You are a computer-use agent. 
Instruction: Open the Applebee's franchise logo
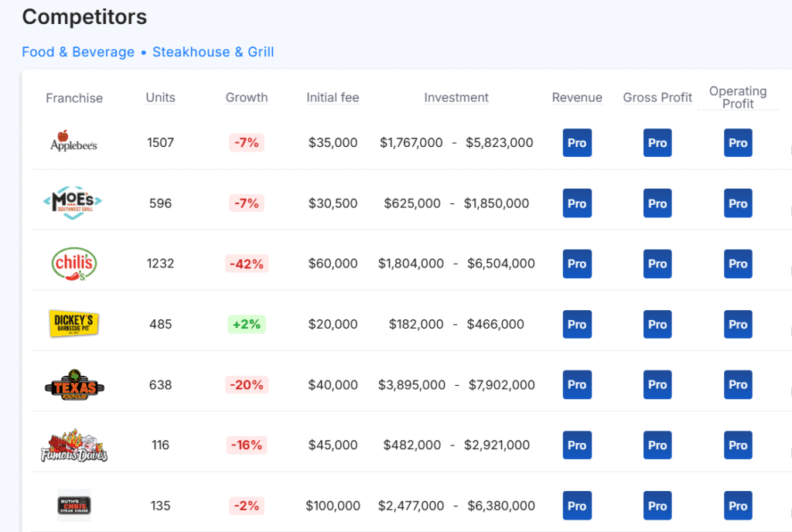[x=73, y=142]
